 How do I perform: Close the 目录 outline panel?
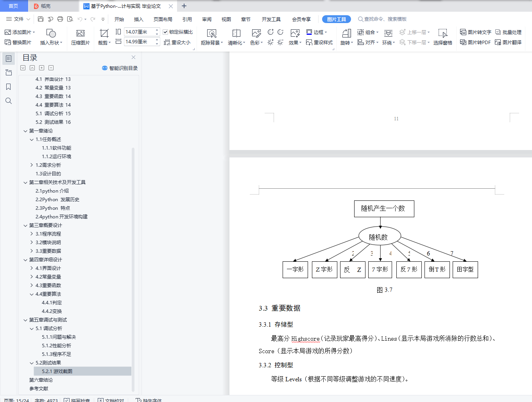point(134,57)
